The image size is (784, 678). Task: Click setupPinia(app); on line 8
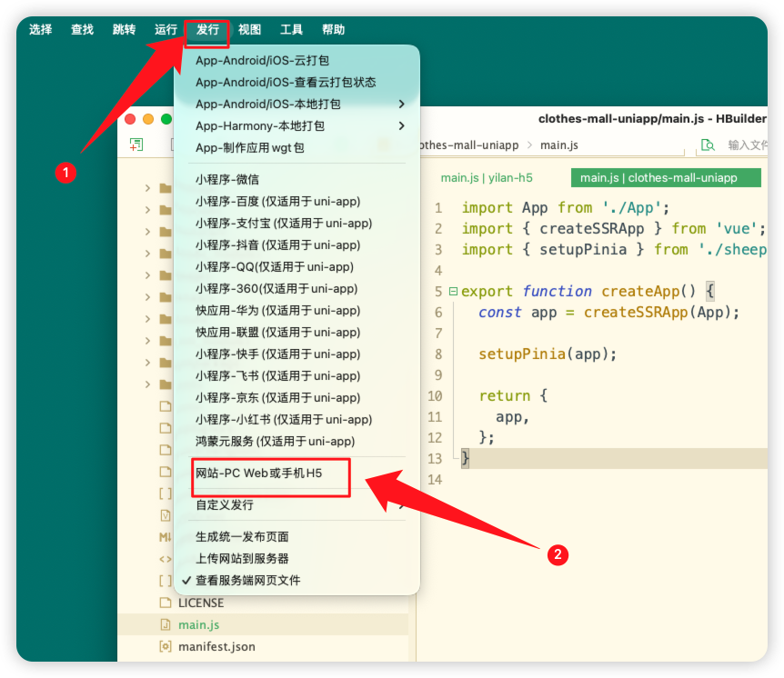coord(548,354)
